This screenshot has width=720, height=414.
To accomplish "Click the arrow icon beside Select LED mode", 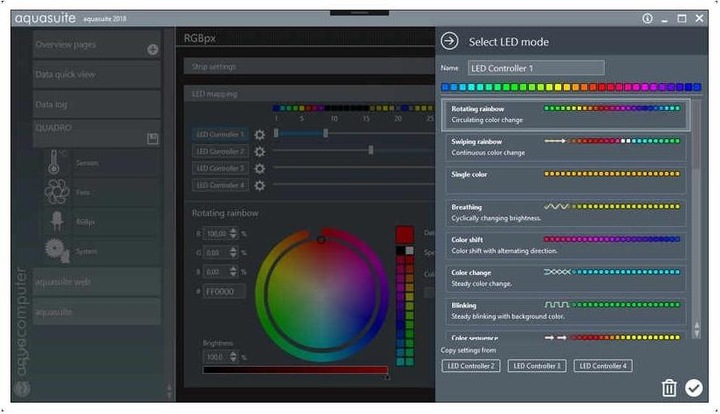I will pyautogui.click(x=450, y=41).
